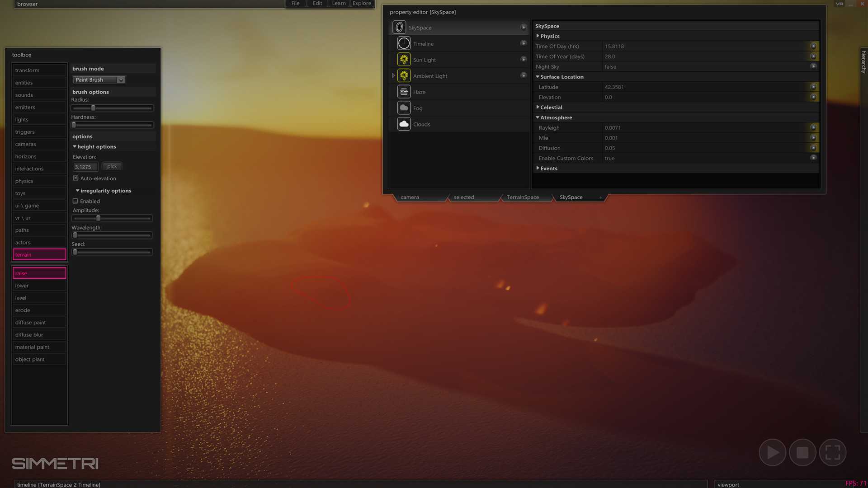Image resolution: width=868 pixels, height=488 pixels.
Task: Click the brush Hardness slider
Action: [112, 125]
